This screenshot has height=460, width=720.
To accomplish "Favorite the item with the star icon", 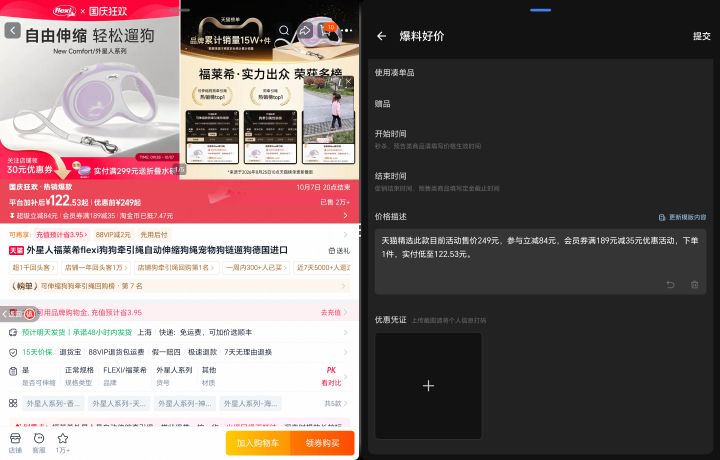I will (62, 443).
